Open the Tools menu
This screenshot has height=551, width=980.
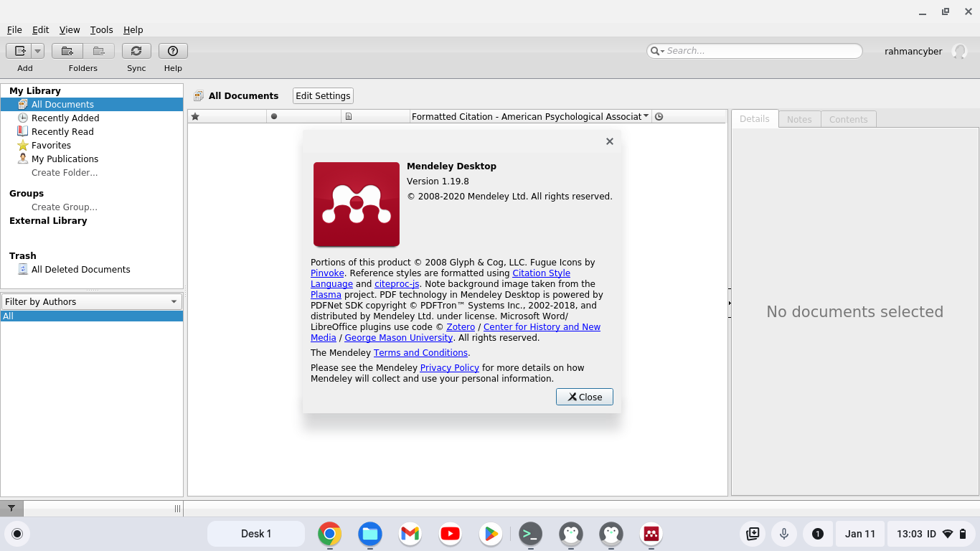click(x=101, y=29)
